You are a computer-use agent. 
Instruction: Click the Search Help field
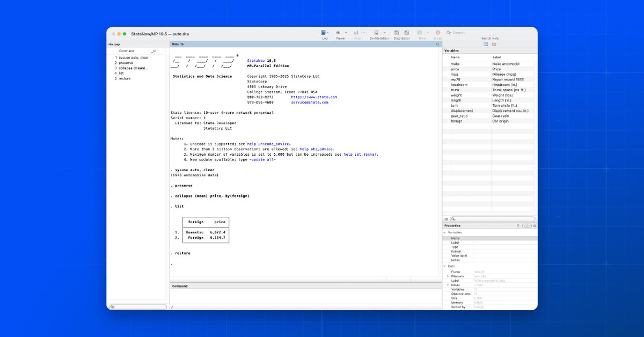[489, 33]
